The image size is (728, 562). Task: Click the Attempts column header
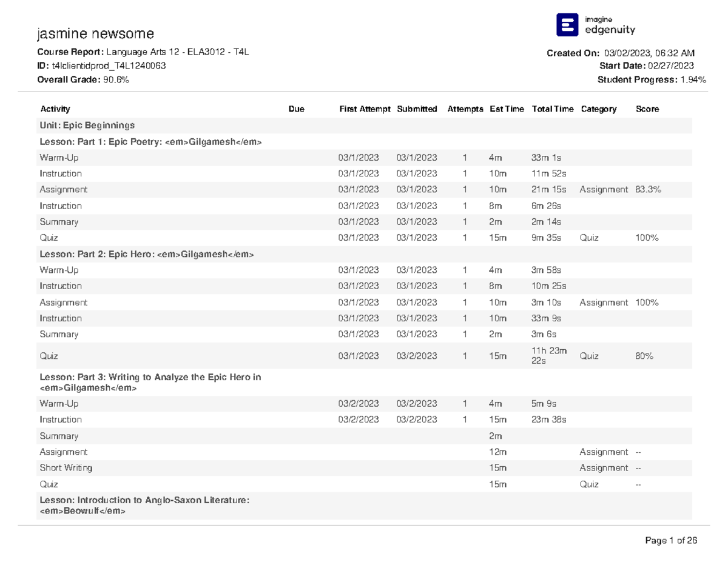pyautogui.click(x=465, y=109)
